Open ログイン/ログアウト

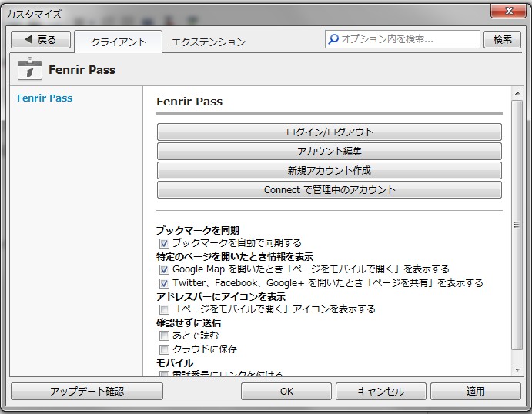(329, 132)
